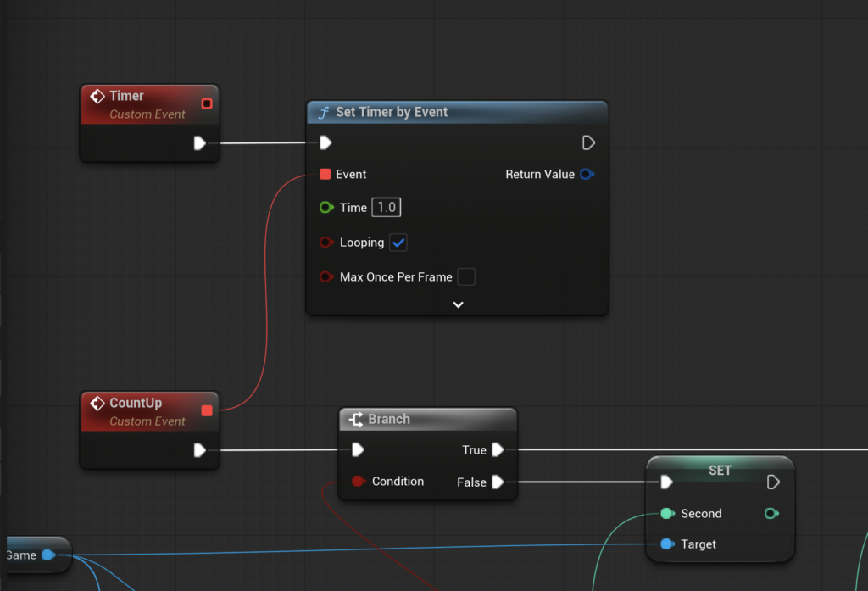Screen dimensions: 868x591
Task: Click the Target label in SET node
Action: pyautogui.click(x=698, y=544)
